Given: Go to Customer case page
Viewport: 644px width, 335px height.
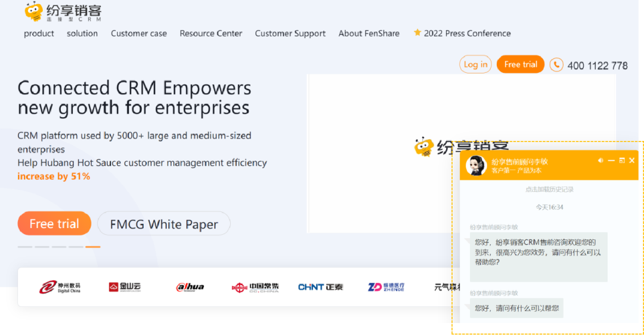Looking at the screenshot, I should click(x=139, y=33).
